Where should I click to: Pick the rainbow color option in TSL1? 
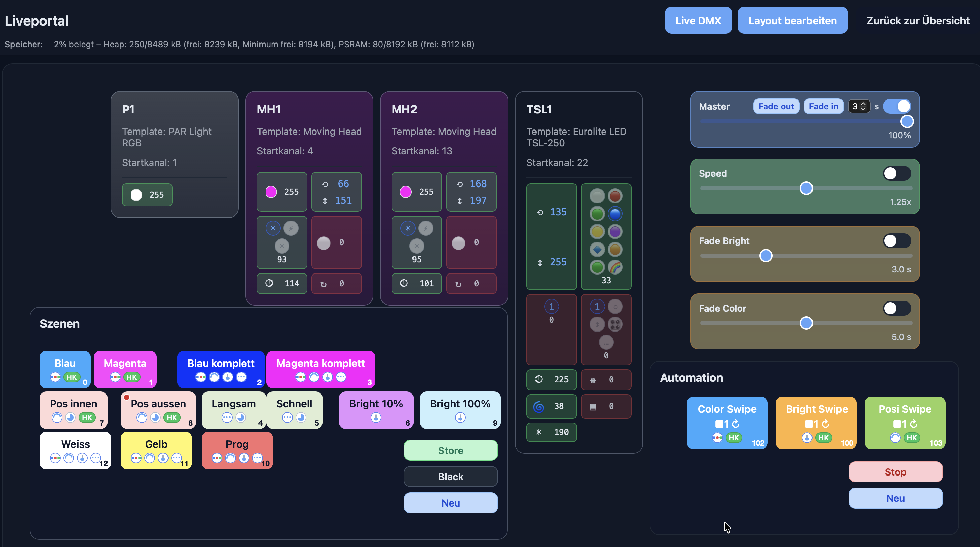[x=615, y=267]
